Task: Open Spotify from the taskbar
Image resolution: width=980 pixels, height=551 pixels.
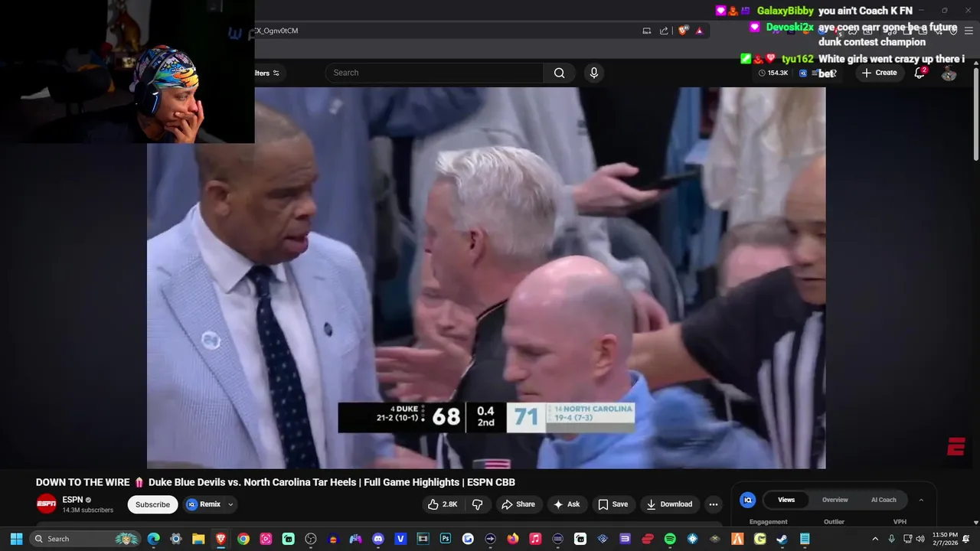Action: [670, 539]
